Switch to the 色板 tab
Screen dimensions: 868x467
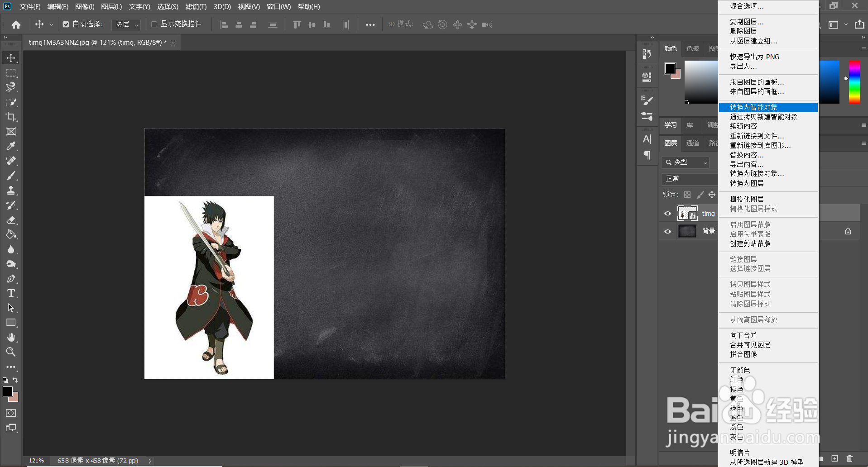pos(693,49)
